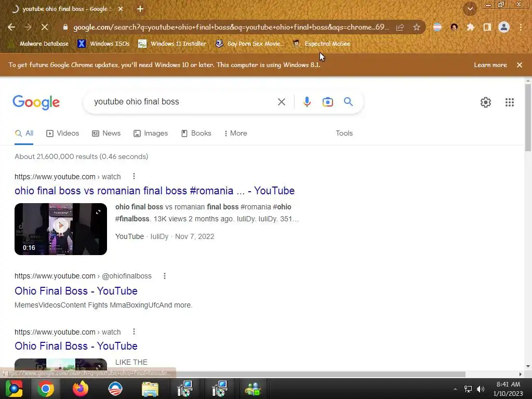Click the taskbar network icon
The height and width of the screenshot is (399, 532).
[468, 389]
